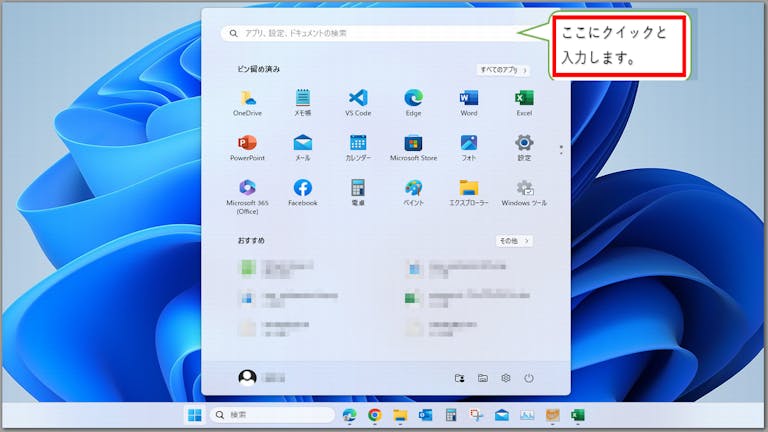
Task: Open Word from pinned apps
Action: (x=469, y=103)
